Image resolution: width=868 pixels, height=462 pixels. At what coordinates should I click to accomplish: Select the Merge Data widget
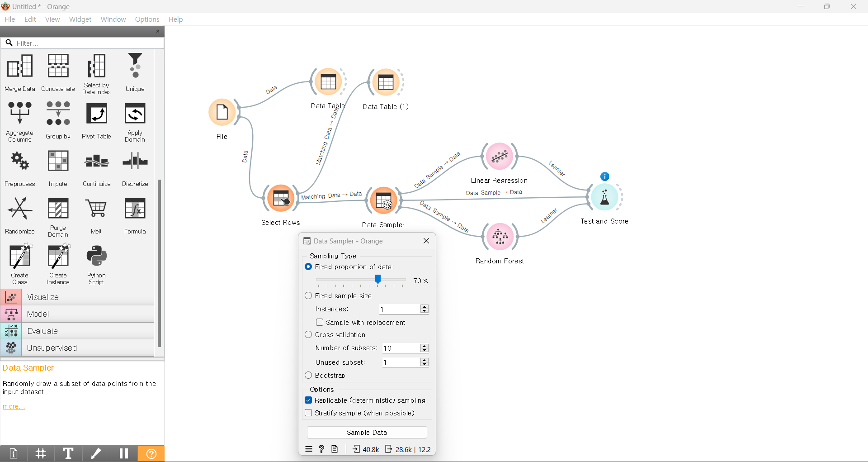19,72
